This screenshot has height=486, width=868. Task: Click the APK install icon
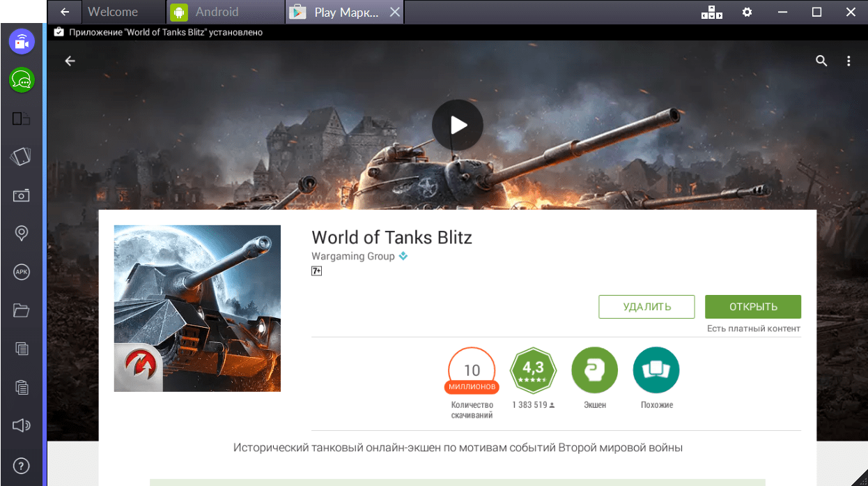22,272
